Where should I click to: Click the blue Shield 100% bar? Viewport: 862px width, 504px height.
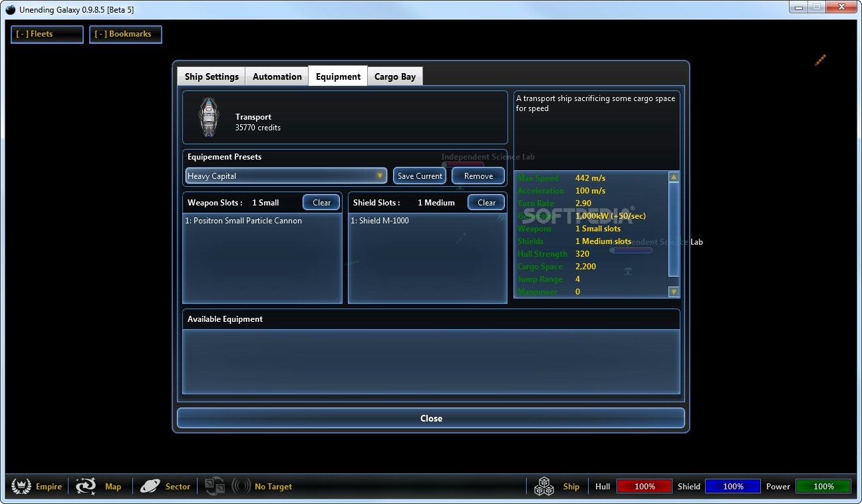[733, 486]
